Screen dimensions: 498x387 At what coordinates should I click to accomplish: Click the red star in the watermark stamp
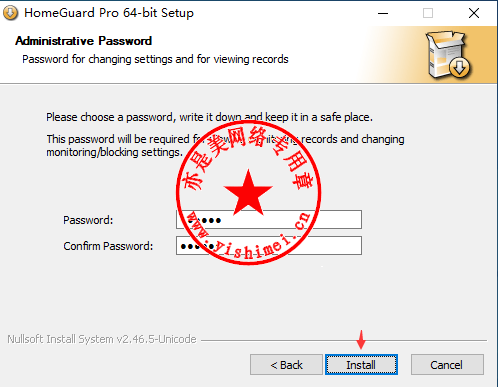point(248,193)
